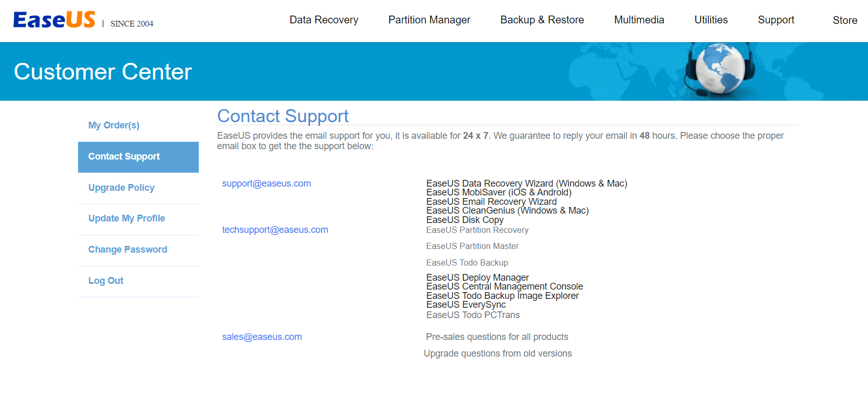Click the Customer Center banner title

coord(103,72)
